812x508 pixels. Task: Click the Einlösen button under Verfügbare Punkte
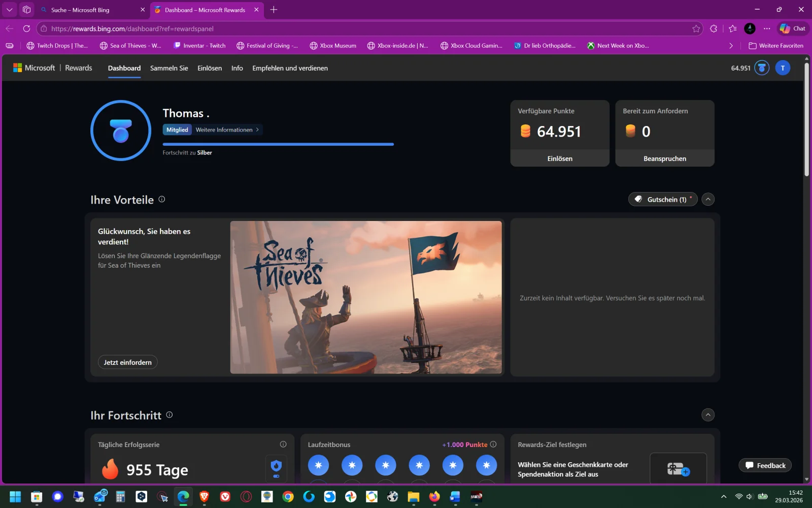560,158
